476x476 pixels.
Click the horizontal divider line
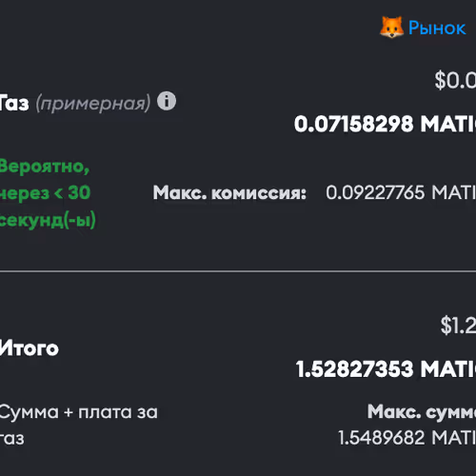point(238,271)
